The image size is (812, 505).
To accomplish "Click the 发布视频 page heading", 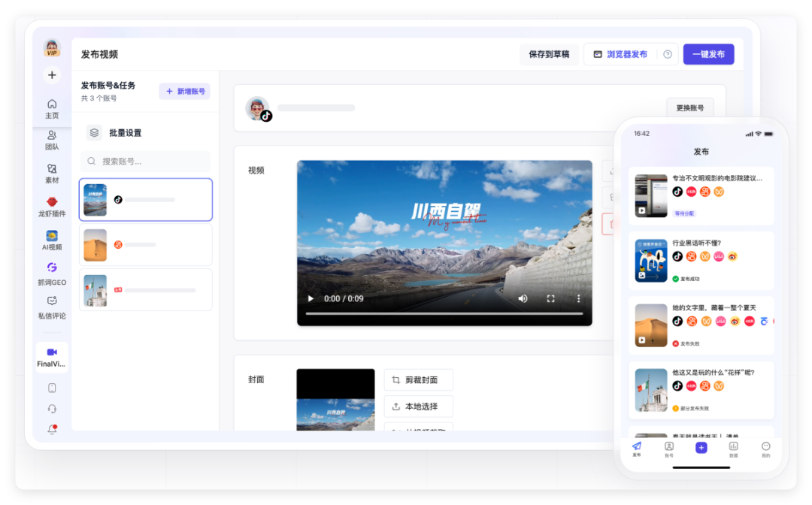I will pos(99,54).
